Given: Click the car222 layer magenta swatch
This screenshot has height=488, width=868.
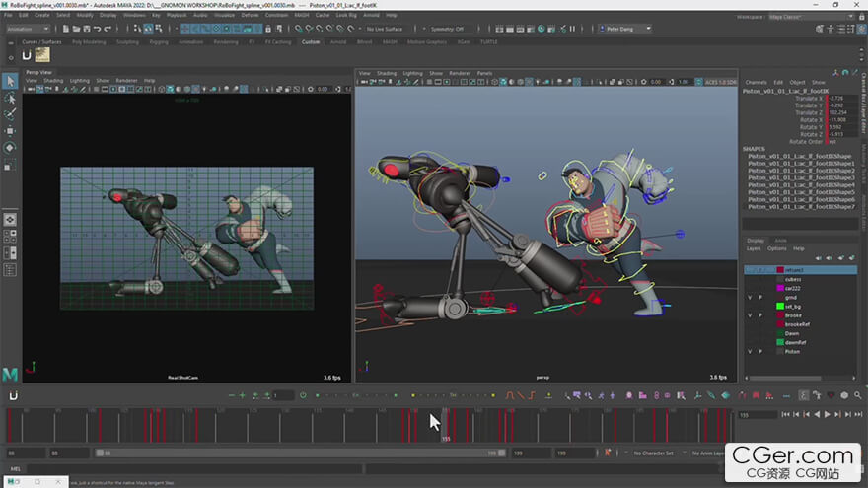Looking at the screenshot, I should click(x=780, y=288).
